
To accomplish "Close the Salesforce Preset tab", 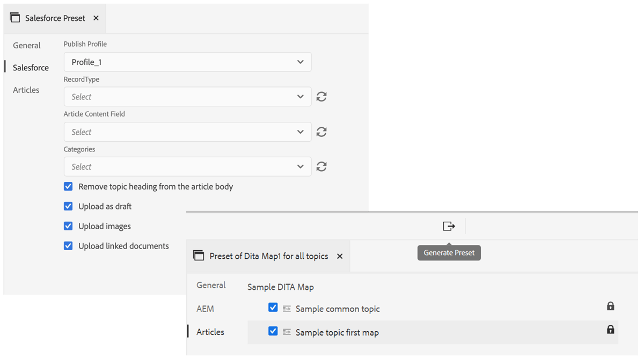I will (x=96, y=17).
